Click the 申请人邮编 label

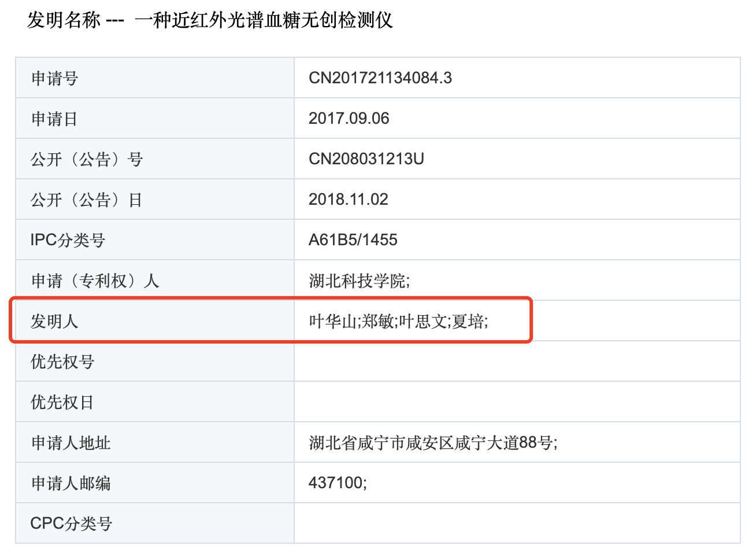pyautogui.click(x=71, y=484)
